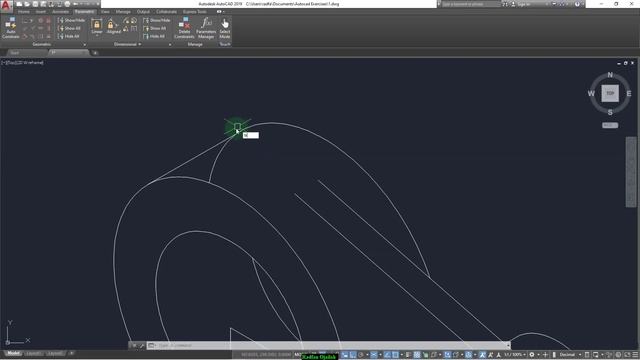Select the Layout2 tab
Image resolution: width=640 pixels, height=360 pixels.
pos(55,353)
